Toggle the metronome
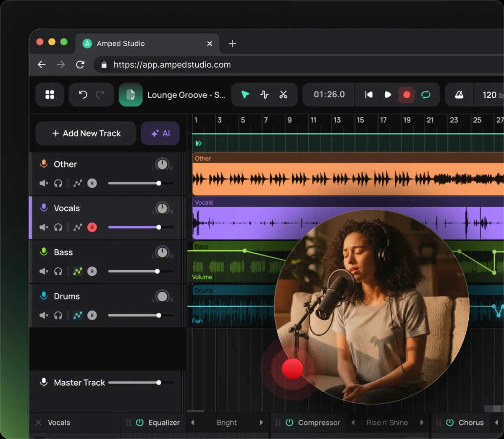This screenshot has height=439, width=504. [459, 94]
